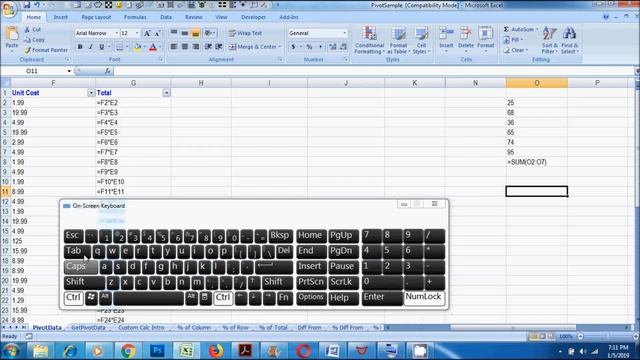Toggle left Ctrl key on On-Screen Keyboard

click(x=73, y=298)
